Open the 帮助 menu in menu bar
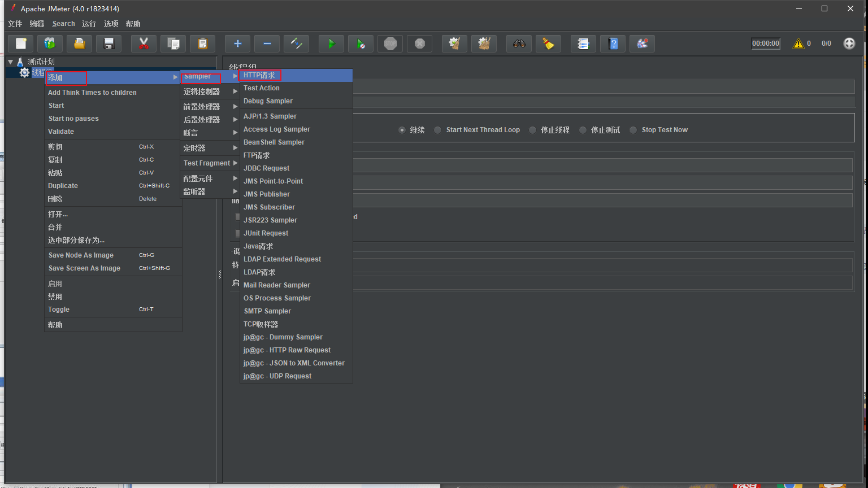Viewport: 868px width, 488px height. tap(133, 24)
